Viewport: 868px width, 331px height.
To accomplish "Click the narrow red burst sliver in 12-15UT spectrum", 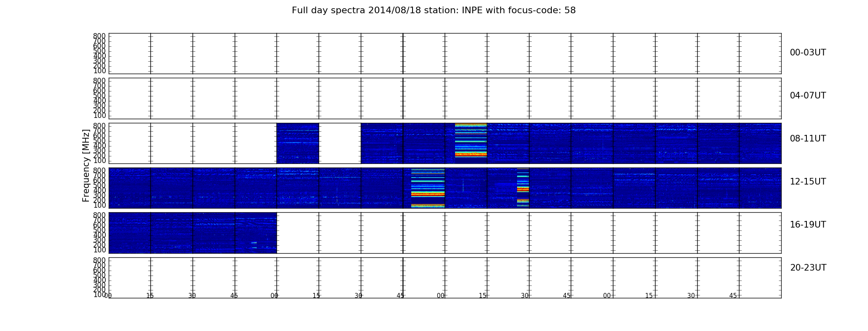I will 523,188.
